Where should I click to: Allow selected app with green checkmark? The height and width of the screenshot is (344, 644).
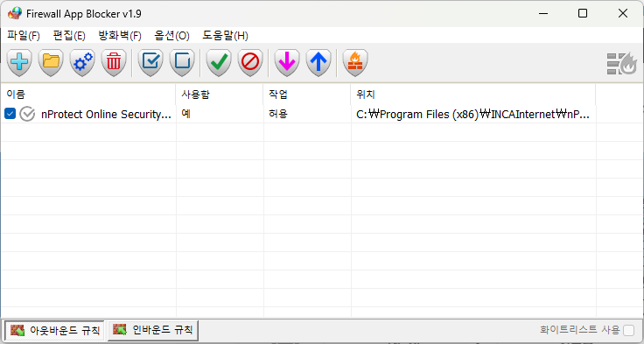pyautogui.click(x=219, y=62)
